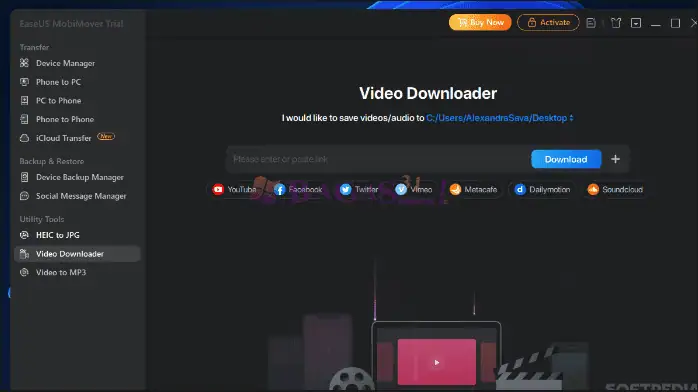Click the shirt skin icon
698x392 pixels.
[616, 23]
